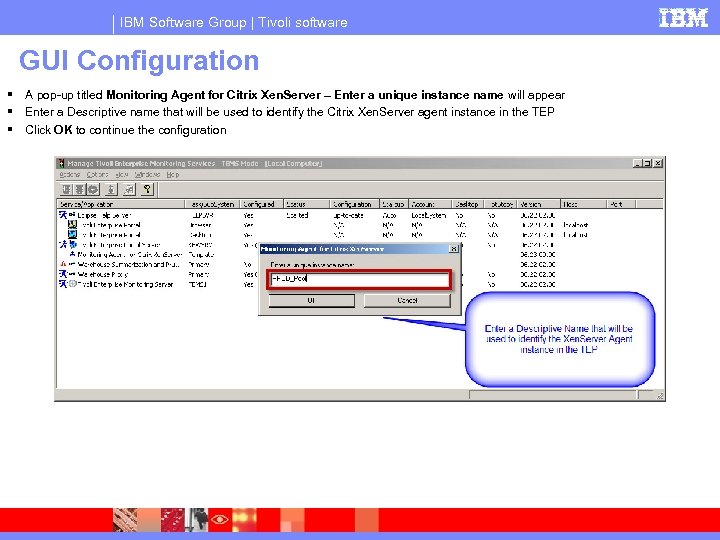Image resolution: width=720 pixels, height=540 pixels.
Task: Click the Manage Tivoli window title bar icon
Action: (61, 163)
